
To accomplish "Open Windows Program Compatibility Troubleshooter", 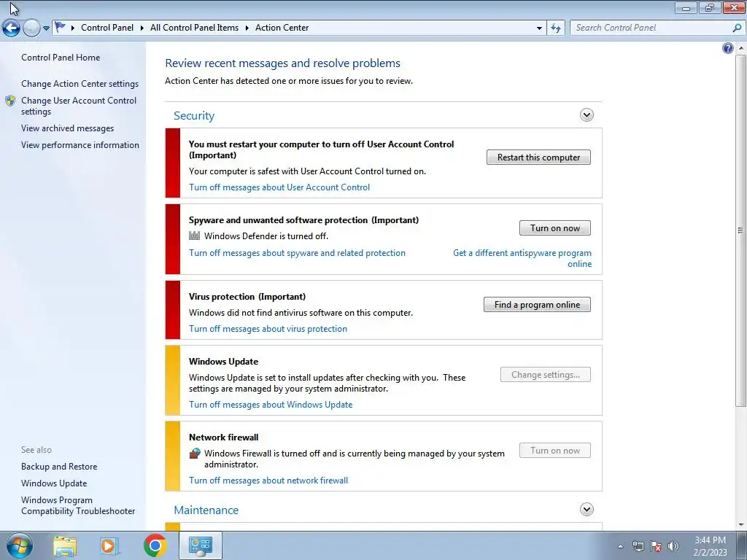I will [78, 505].
